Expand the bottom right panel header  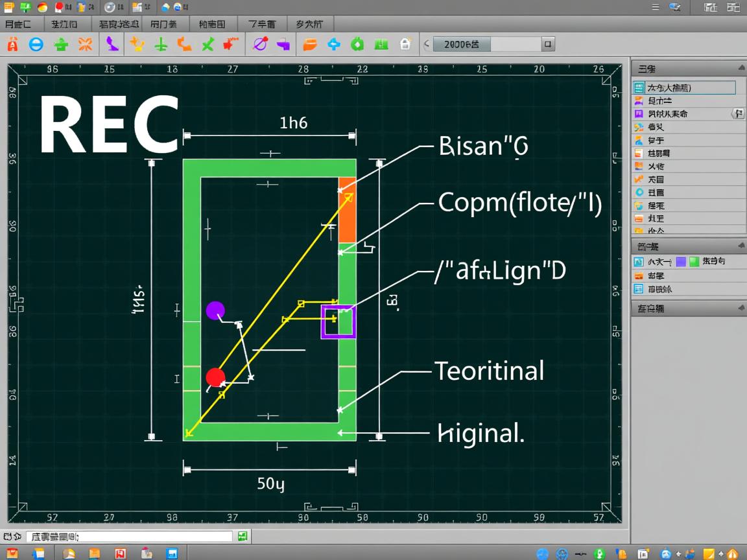pos(741,309)
